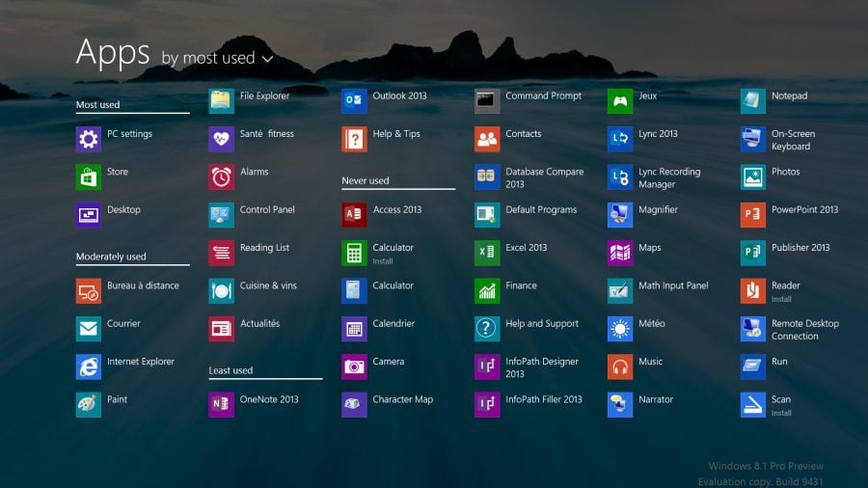
Task: Click the 'Moderately used' group header
Action: pos(111,257)
